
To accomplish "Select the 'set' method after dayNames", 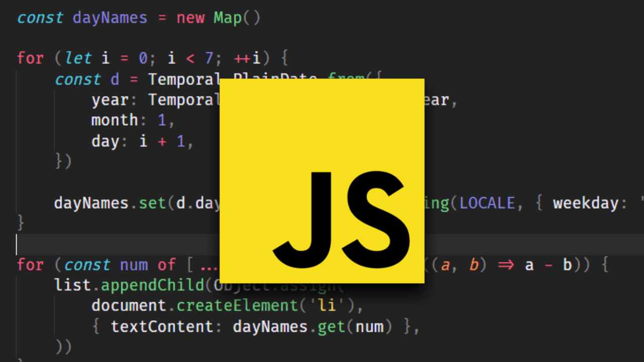I will pyautogui.click(x=153, y=203).
